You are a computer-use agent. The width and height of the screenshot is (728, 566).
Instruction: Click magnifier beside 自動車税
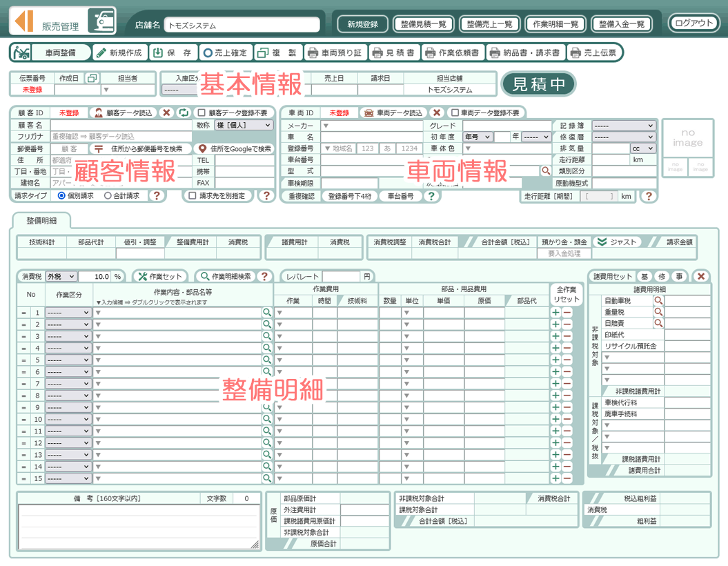(658, 300)
